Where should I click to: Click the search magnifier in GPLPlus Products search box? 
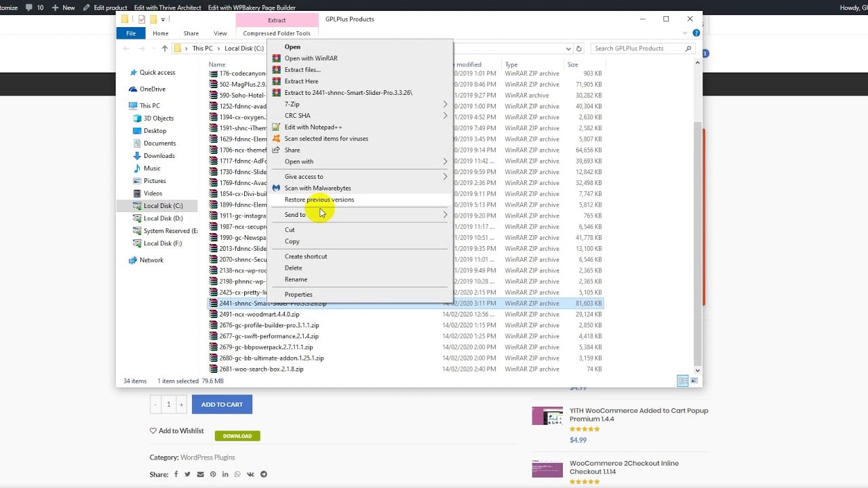click(688, 49)
